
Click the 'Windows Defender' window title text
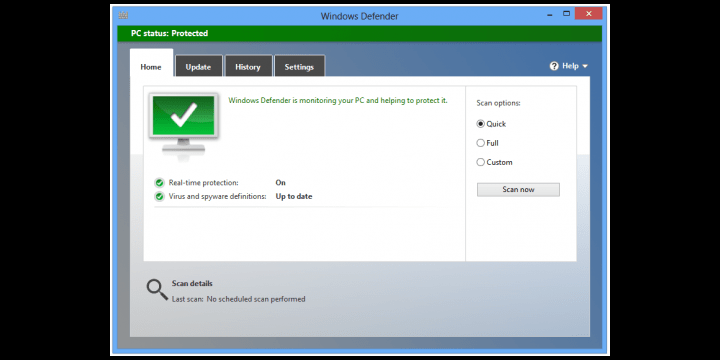(x=360, y=16)
